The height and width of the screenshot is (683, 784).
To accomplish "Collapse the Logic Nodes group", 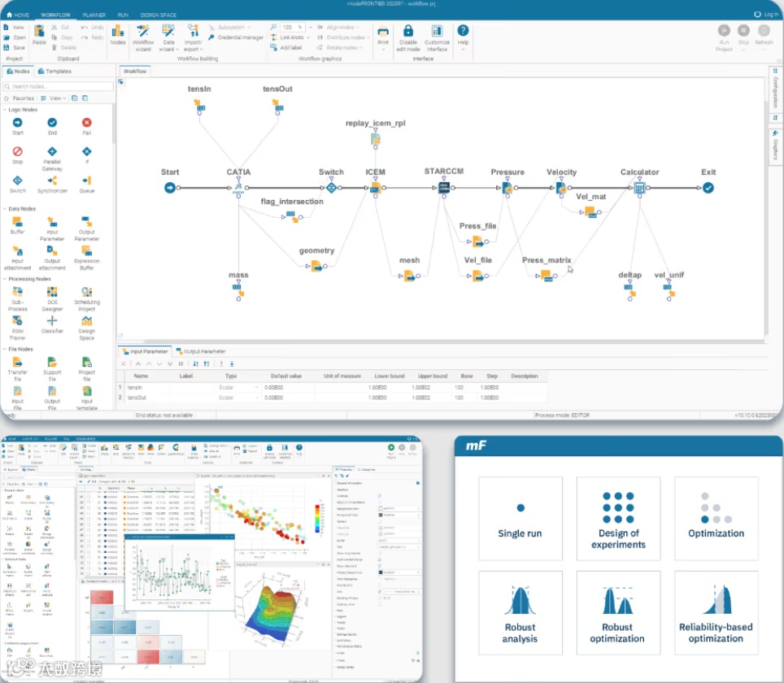I will point(5,110).
